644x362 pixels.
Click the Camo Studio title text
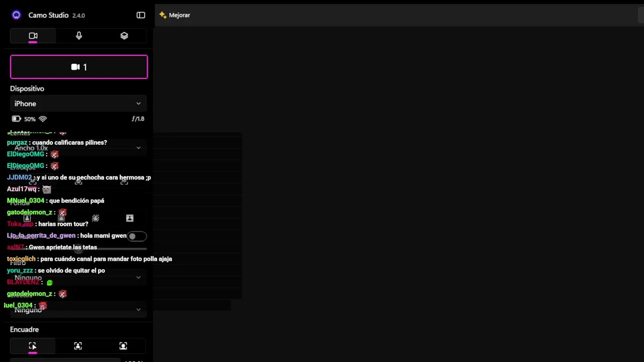[x=48, y=15]
